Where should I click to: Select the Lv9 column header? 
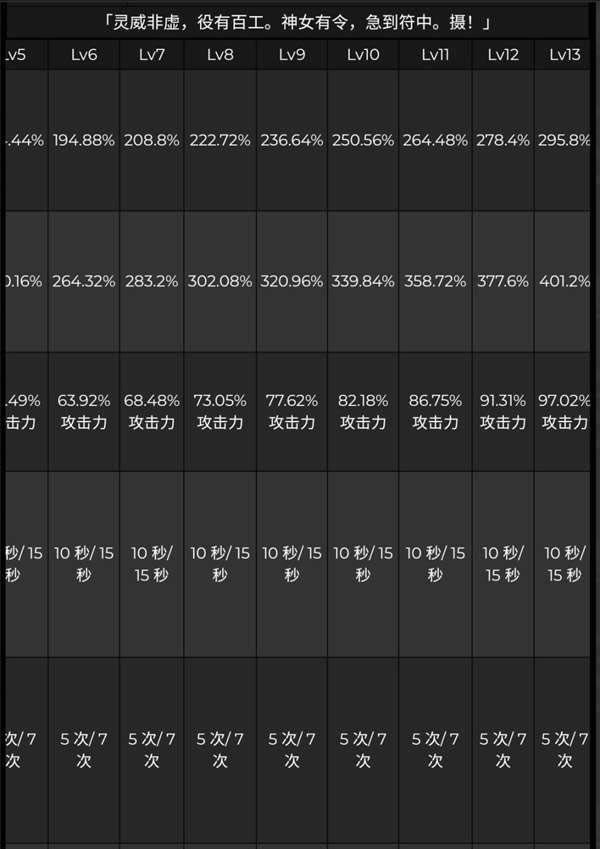pyautogui.click(x=292, y=54)
